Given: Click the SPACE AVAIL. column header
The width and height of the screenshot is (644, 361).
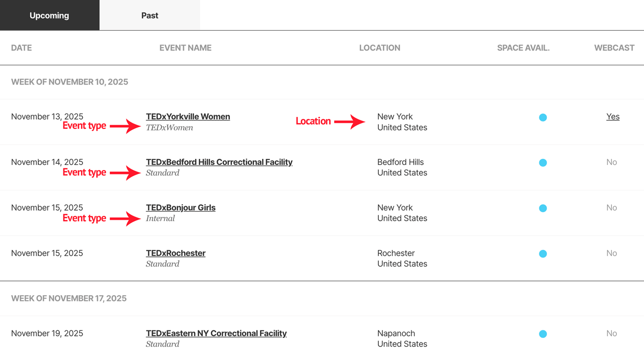Looking at the screenshot, I should [x=523, y=48].
